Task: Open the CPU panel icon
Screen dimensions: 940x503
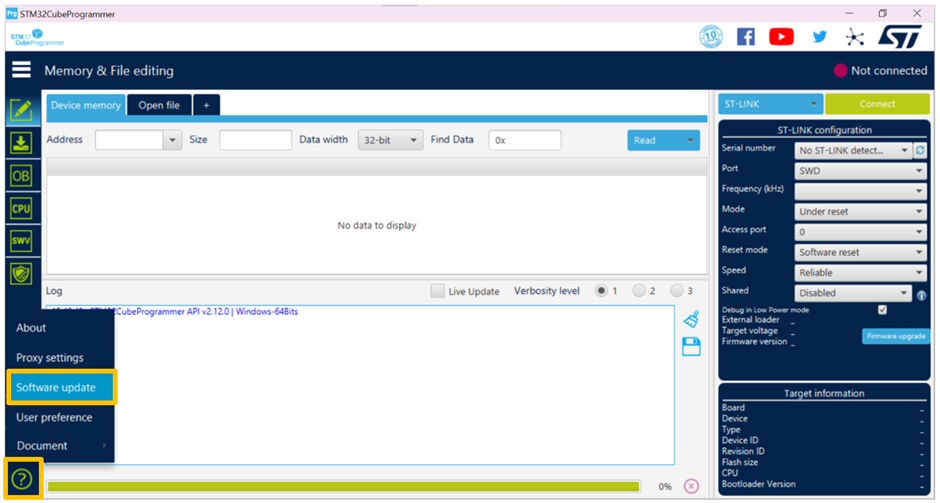Action: 21,209
